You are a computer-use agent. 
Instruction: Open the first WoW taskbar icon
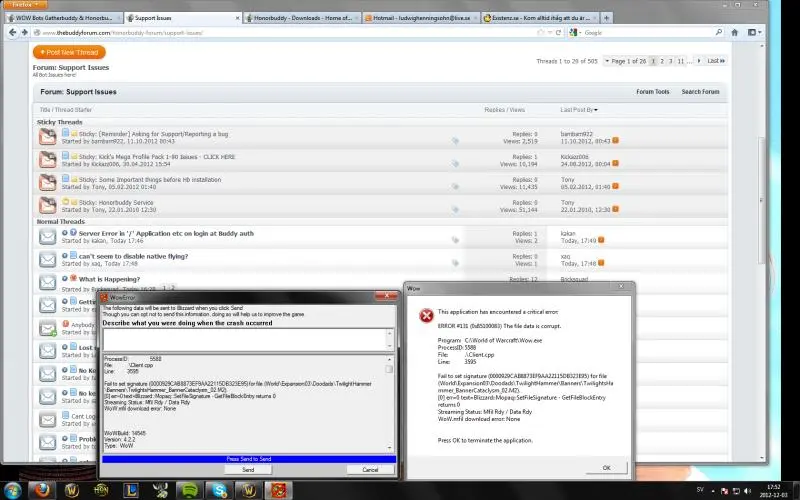click(72, 490)
